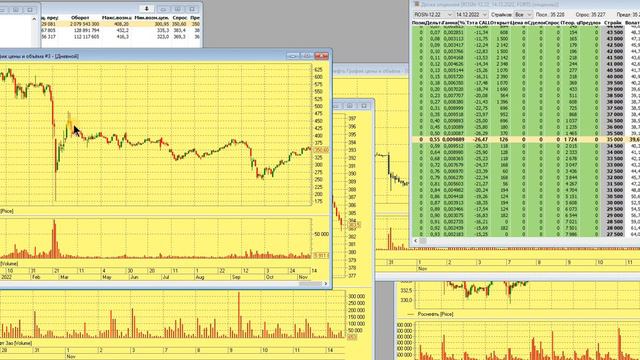Viewport: 640px width, 360px height.
Task: Click the 300,95 min price cell
Action: [161, 24]
